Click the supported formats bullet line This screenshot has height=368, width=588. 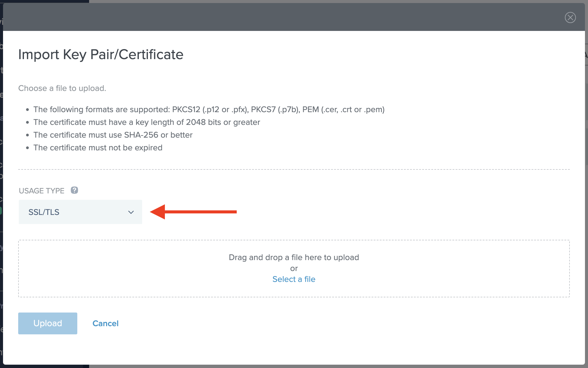(209, 109)
